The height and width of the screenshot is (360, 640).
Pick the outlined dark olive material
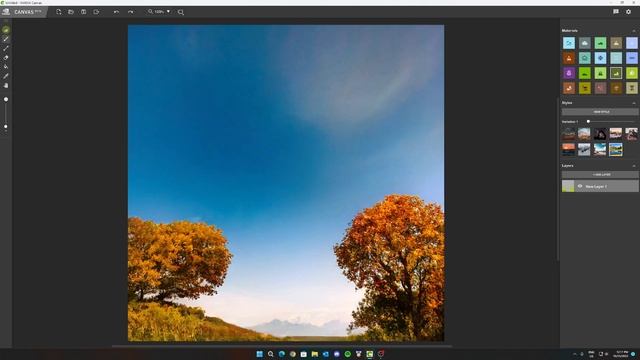pos(616,73)
